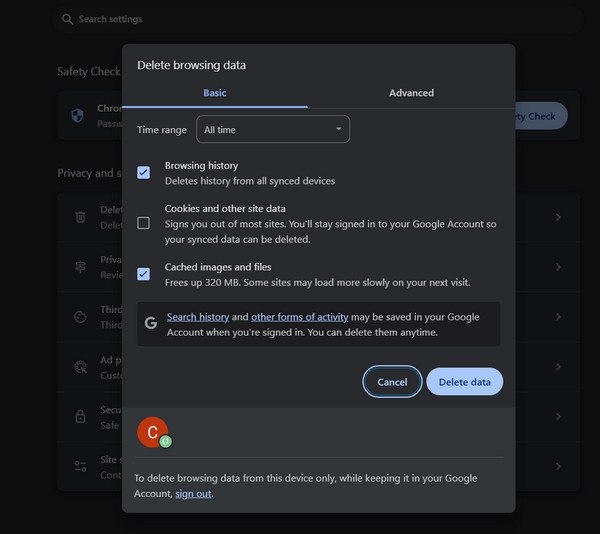Click the Security lock icon
The image size is (600, 534).
(80, 416)
